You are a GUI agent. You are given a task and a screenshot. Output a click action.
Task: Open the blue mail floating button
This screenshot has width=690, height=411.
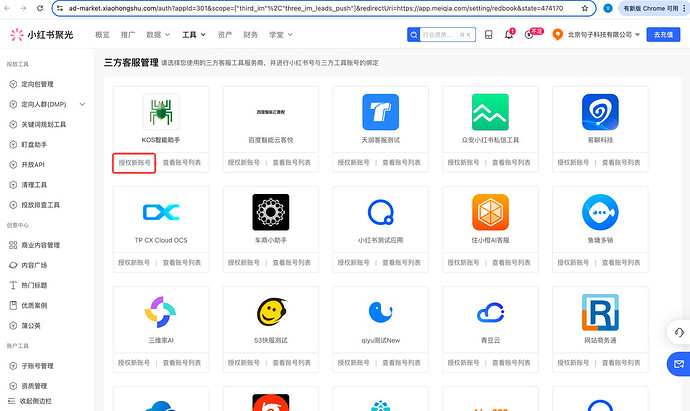tap(679, 364)
